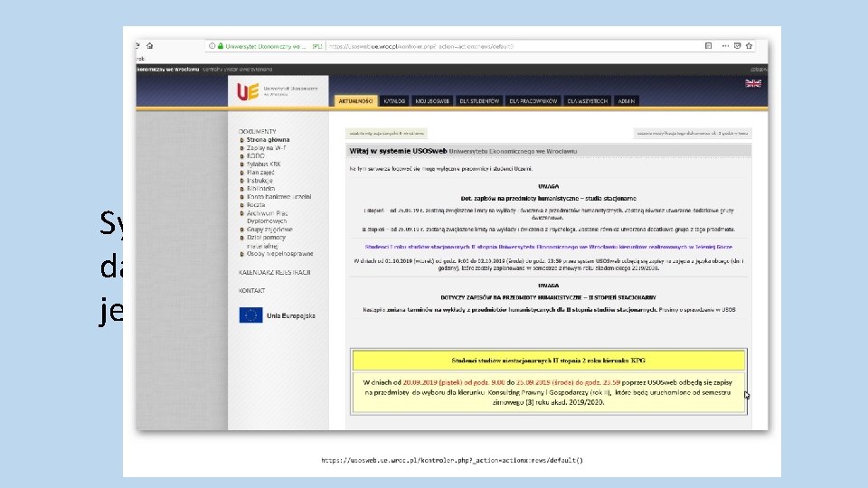Screen dimensions: 868x488
Task: Bookmark the page with the star icon
Action: pos(749,46)
